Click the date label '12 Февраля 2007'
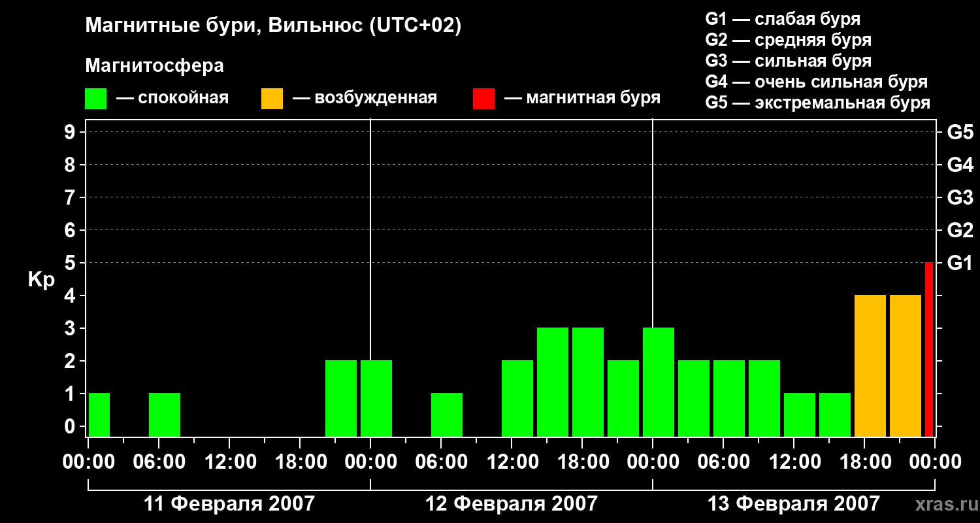This screenshot has height=523, width=980. [x=511, y=504]
